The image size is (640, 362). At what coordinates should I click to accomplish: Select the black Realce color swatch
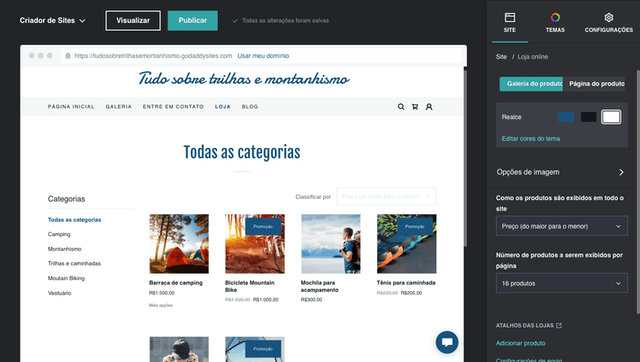click(589, 117)
